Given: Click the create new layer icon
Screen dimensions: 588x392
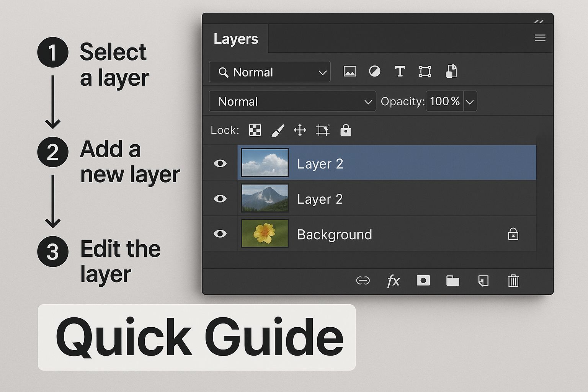Looking at the screenshot, I should (483, 281).
